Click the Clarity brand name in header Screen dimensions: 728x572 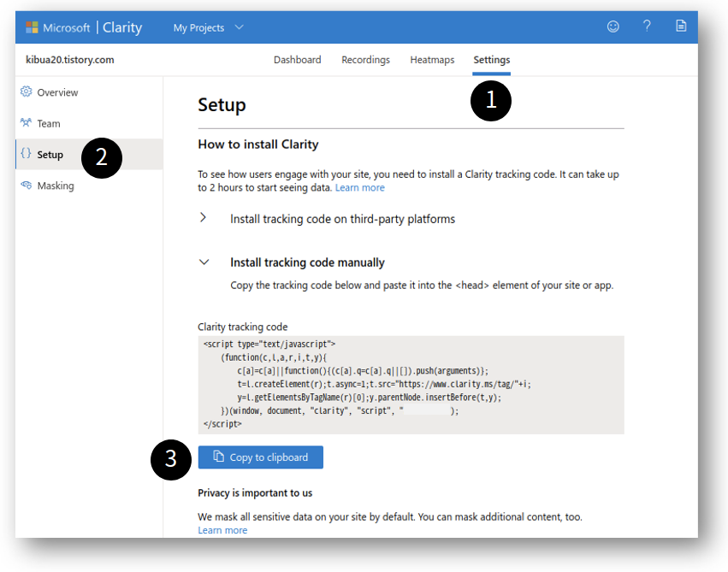click(x=122, y=27)
